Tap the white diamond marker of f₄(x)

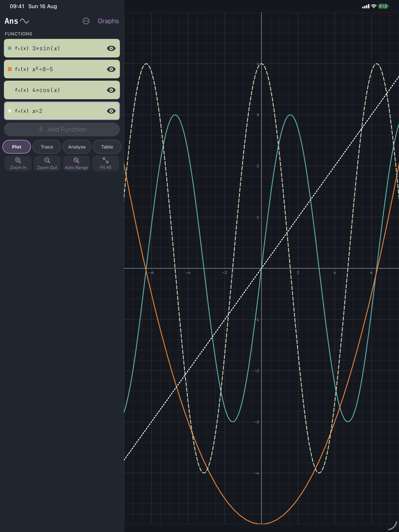10,111
